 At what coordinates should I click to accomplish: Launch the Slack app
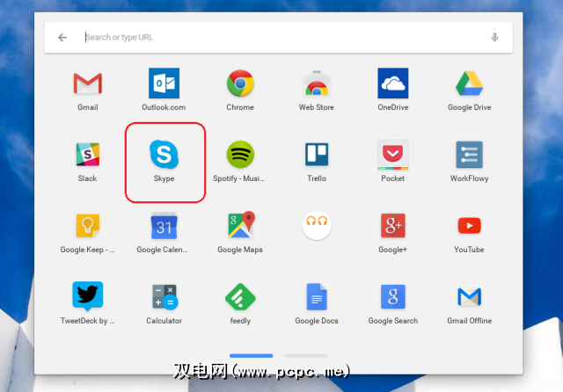coord(88,155)
